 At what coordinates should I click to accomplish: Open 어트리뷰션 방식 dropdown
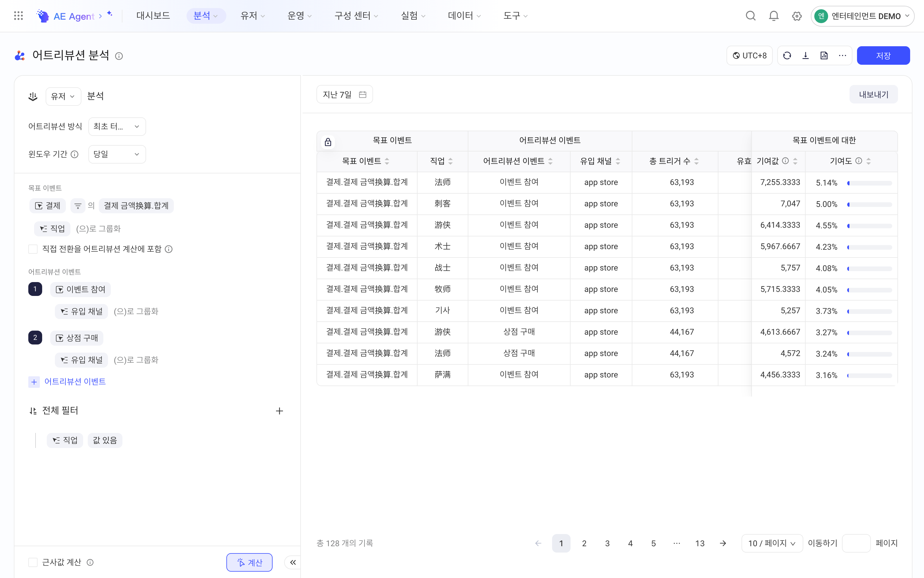tap(117, 127)
